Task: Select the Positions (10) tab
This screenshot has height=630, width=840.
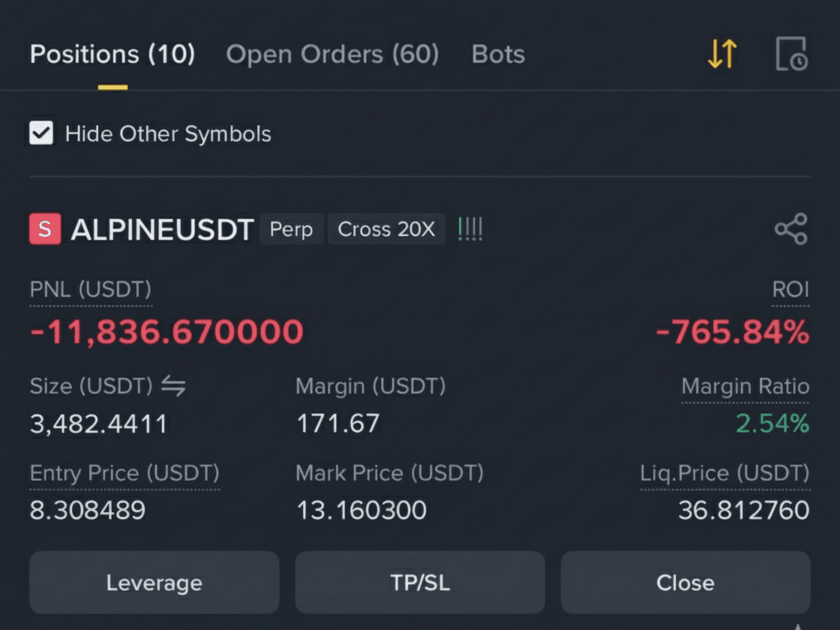Action: pyautogui.click(x=112, y=54)
